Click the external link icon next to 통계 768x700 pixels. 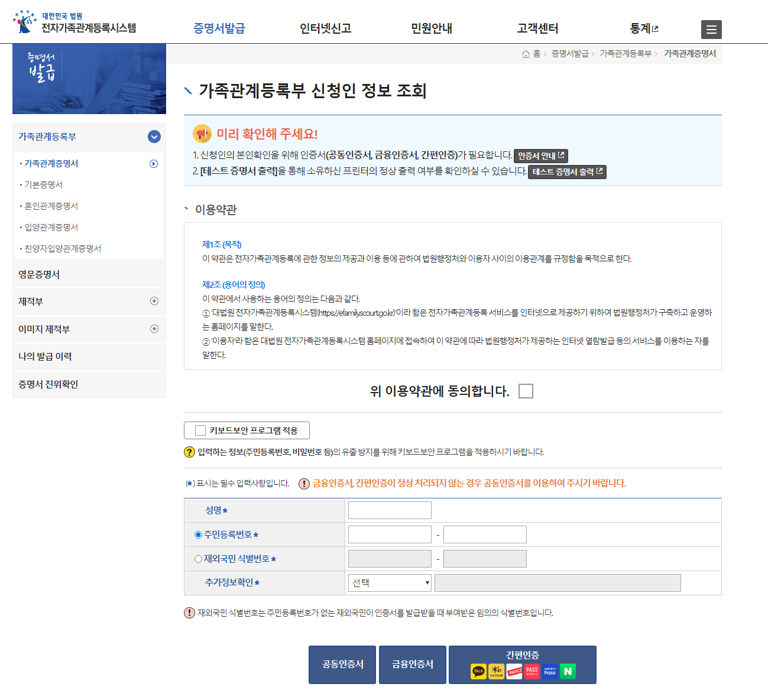pos(655,28)
